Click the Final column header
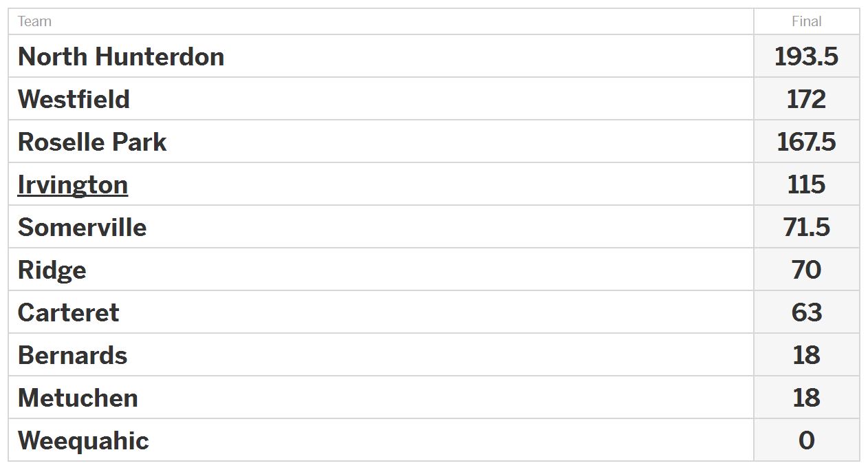868x470 pixels. pos(806,21)
